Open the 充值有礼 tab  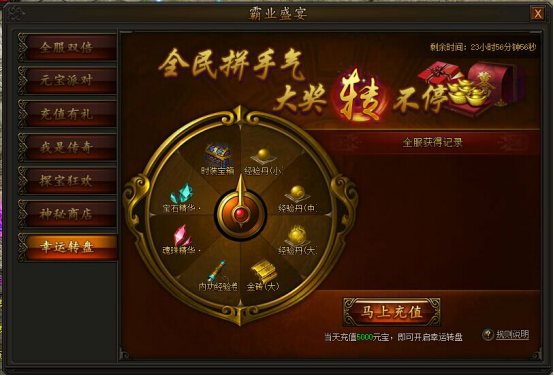tap(67, 114)
